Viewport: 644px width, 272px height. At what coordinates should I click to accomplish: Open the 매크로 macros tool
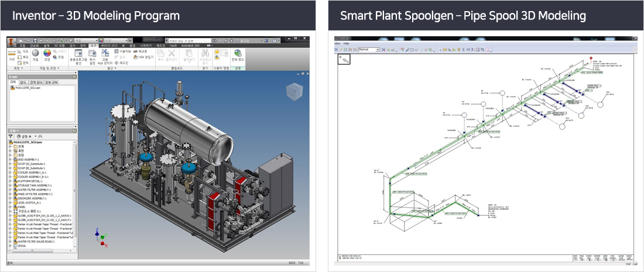click(140, 51)
